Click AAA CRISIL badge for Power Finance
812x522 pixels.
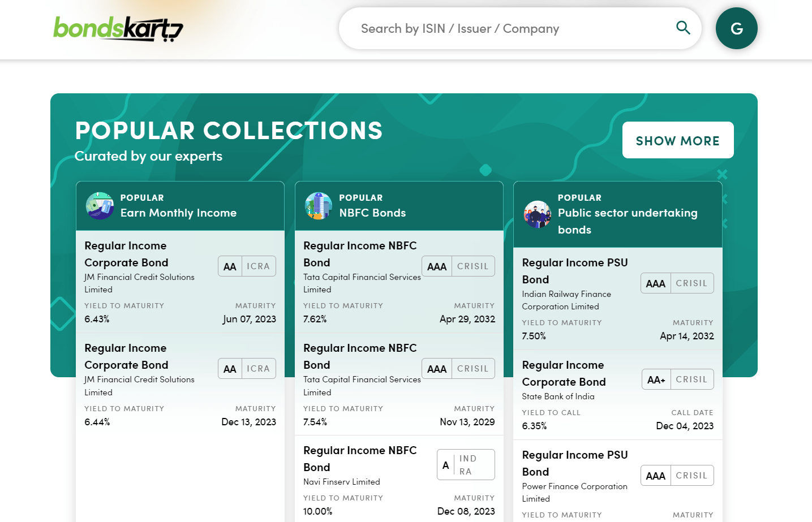[677, 476]
